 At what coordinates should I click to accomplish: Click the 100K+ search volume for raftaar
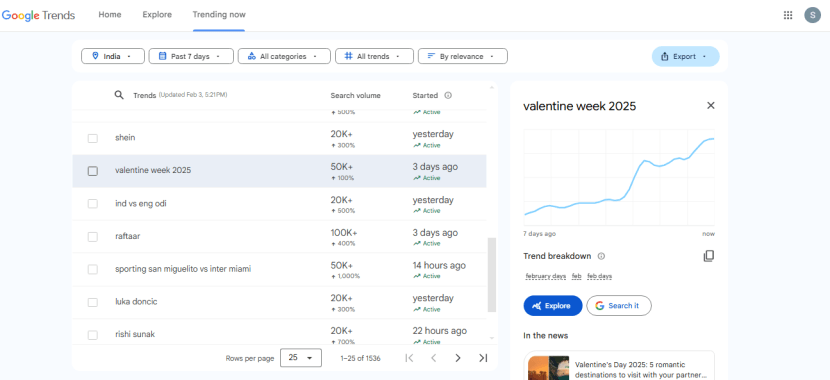coord(344,233)
